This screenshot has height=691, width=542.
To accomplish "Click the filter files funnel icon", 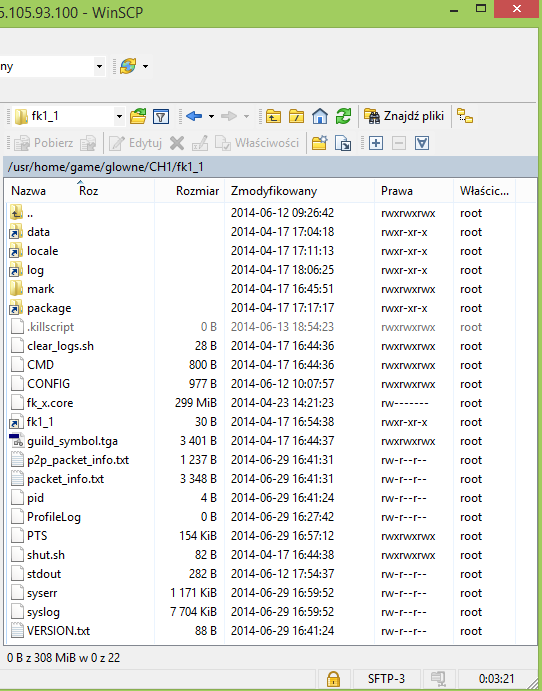I will click(x=161, y=116).
